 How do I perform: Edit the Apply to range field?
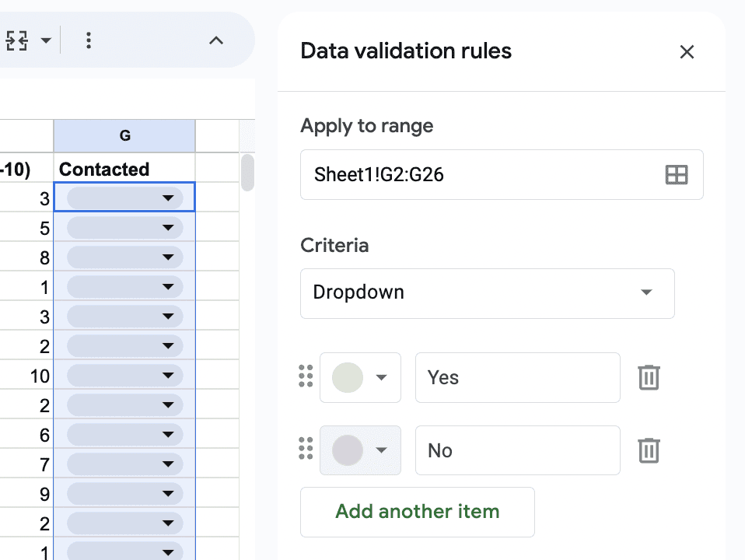click(502, 174)
